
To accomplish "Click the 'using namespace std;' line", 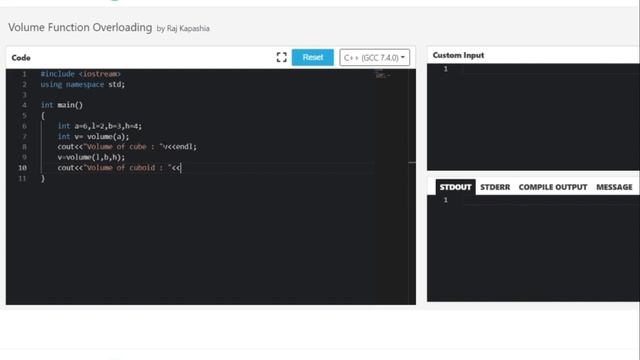I will 82,84.
